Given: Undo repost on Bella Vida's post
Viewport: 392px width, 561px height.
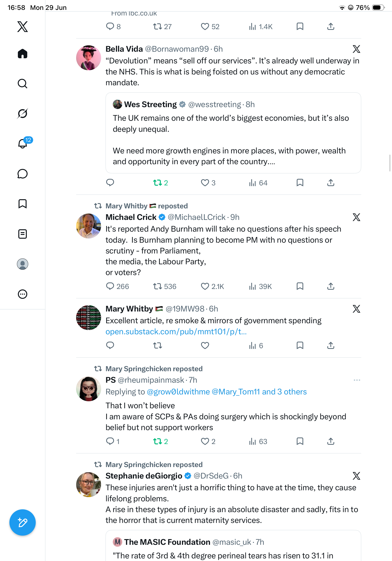Looking at the screenshot, I should tap(160, 183).
